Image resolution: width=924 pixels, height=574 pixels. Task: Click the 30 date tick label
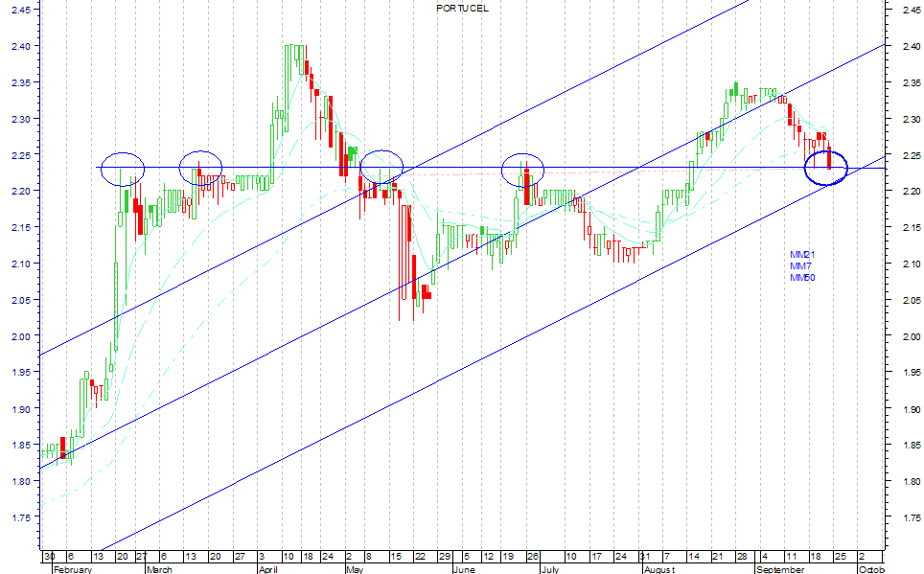tap(50, 557)
